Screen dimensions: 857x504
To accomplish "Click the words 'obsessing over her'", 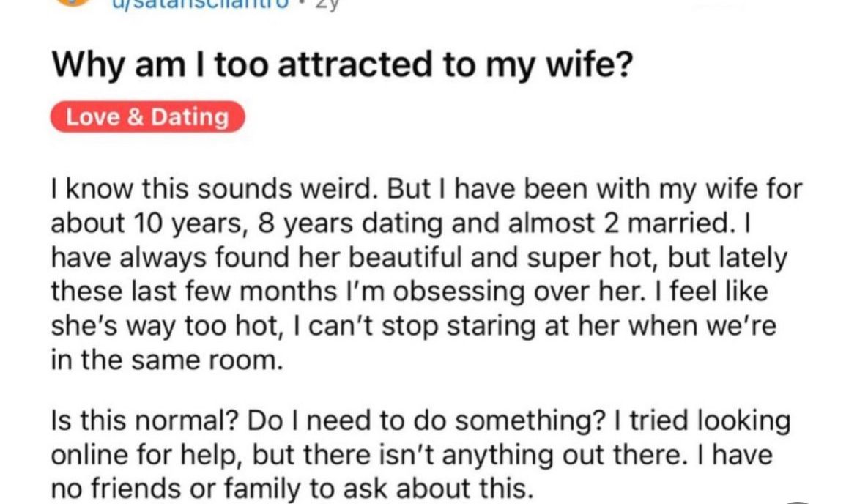I will pyautogui.click(x=516, y=292).
